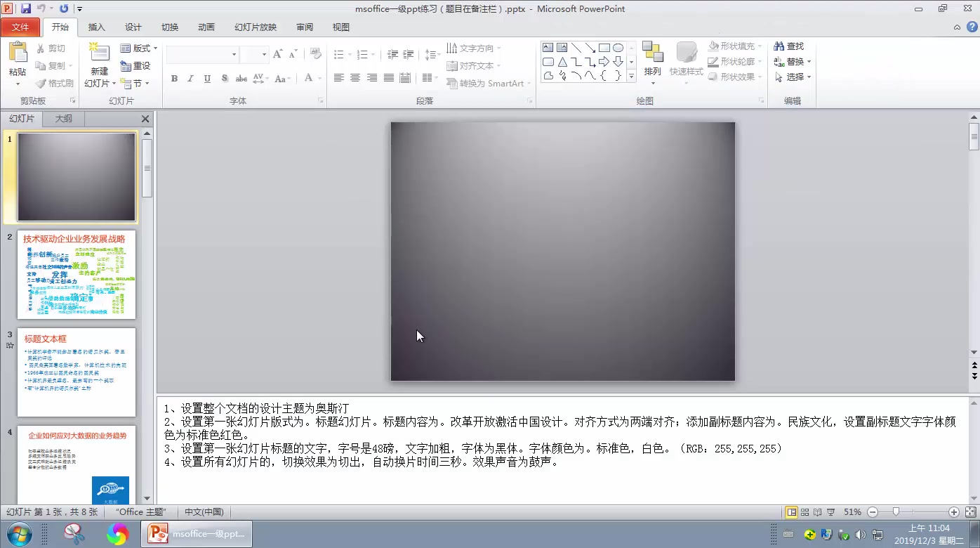
Task: Toggle strikethrough abc button
Action: tap(241, 79)
